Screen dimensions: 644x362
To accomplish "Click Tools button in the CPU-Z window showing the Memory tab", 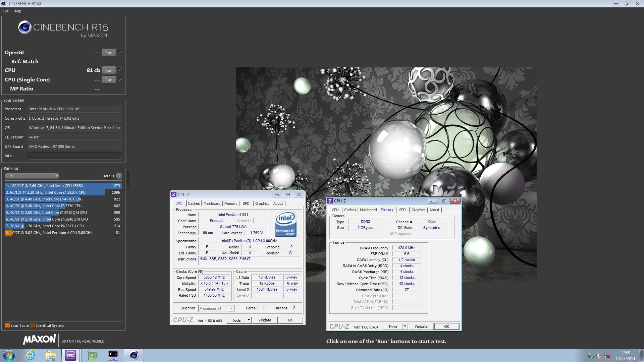I will (x=393, y=326).
